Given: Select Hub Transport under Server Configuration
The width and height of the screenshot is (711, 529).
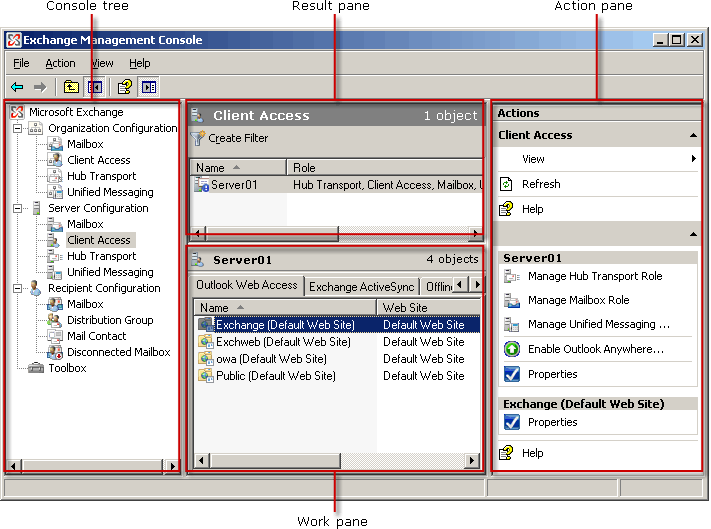Looking at the screenshot, I should 101,256.
